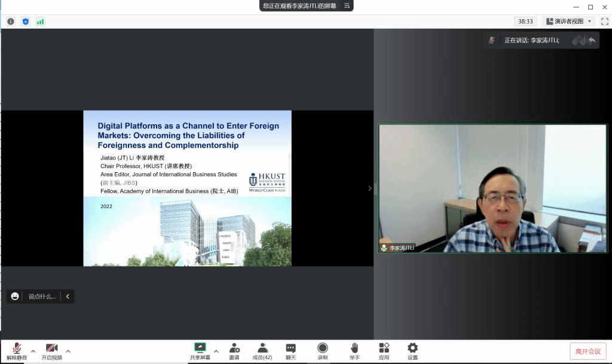Click the meeting info icon
The width and height of the screenshot is (612, 364).
point(11,22)
